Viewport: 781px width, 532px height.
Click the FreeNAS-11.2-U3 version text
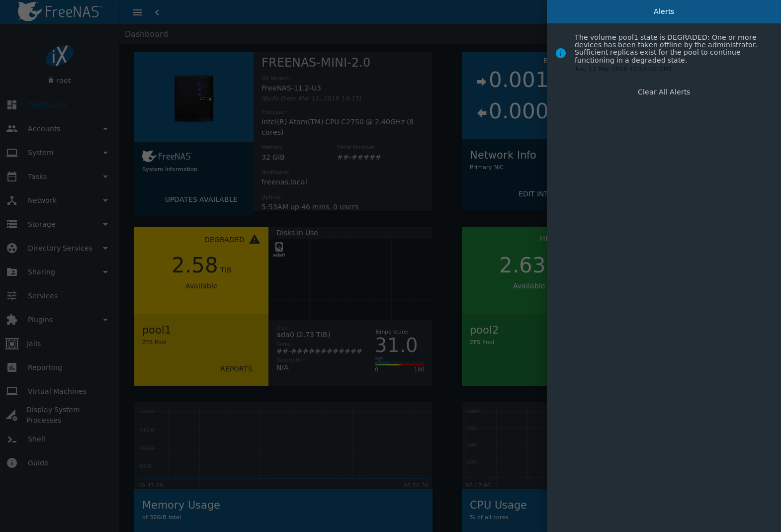[x=291, y=88]
